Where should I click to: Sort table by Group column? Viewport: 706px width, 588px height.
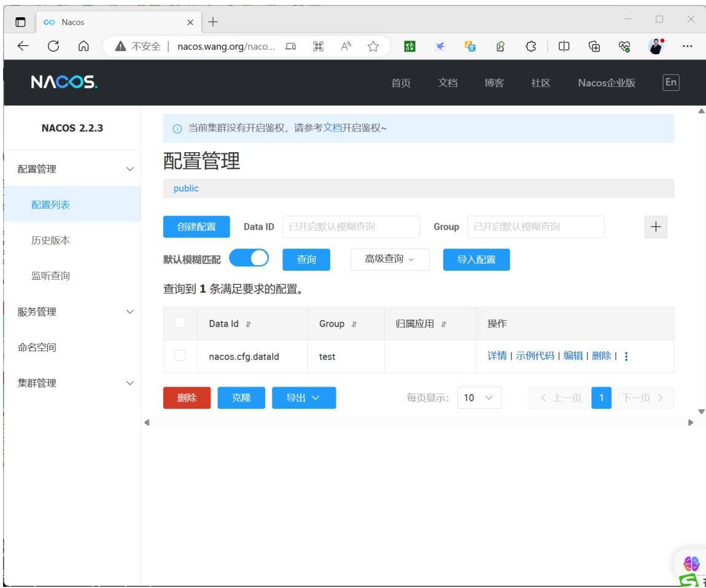click(354, 324)
